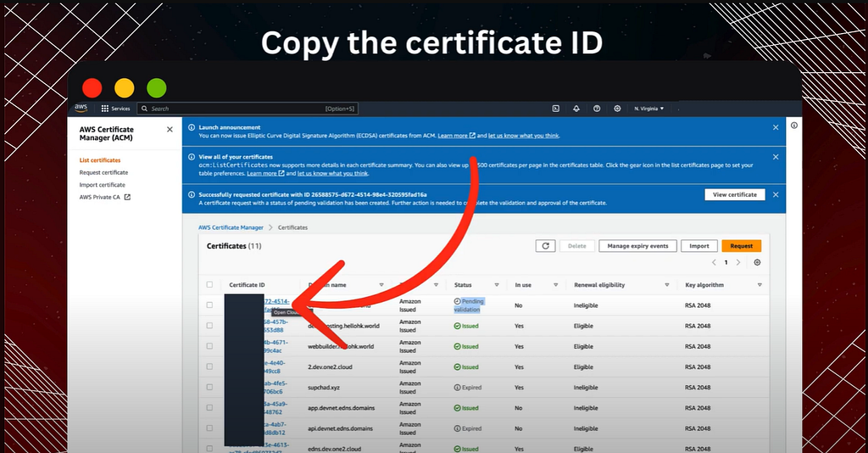Click the supchad.xyz domain cell
This screenshot has height=453, width=868.
tap(324, 388)
